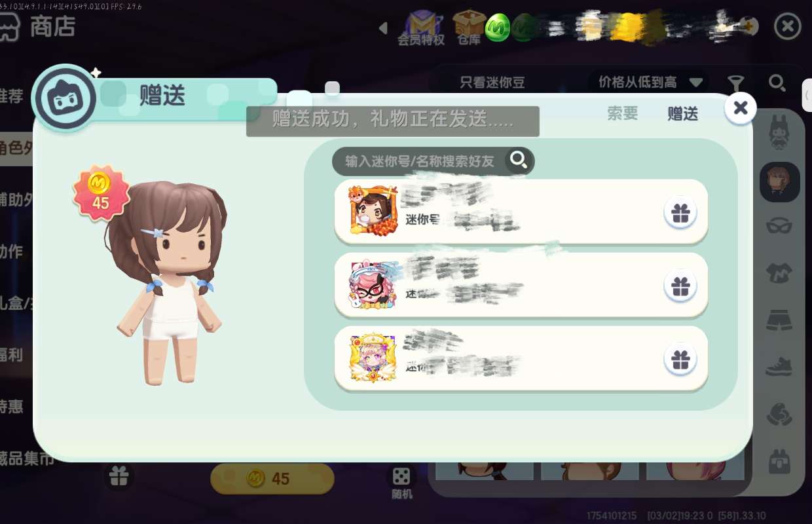The width and height of the screenshot is (812, 524).
Task: Toggle the 只看迷你豆 filter
Action: point(492,83)
